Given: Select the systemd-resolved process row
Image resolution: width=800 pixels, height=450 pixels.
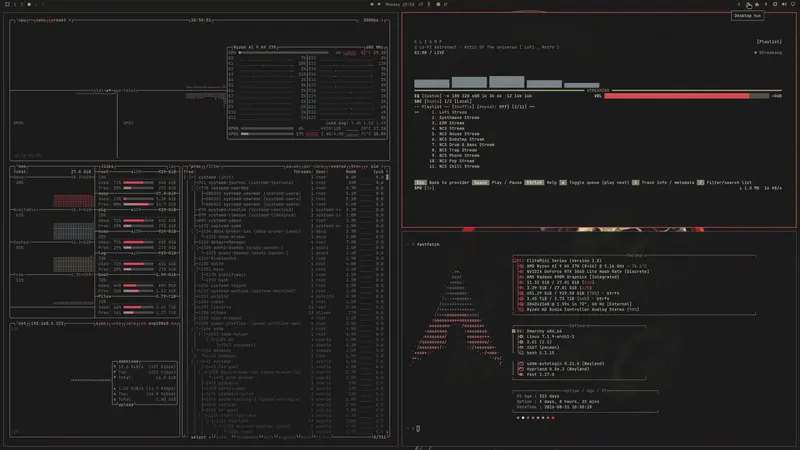Looking at the screenshot, I should point(286,210).
